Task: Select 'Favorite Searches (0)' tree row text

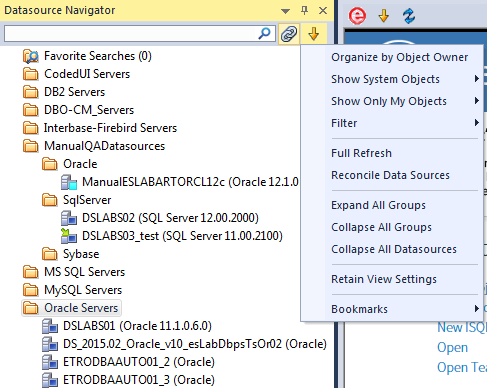Action: tap(98, 56)
